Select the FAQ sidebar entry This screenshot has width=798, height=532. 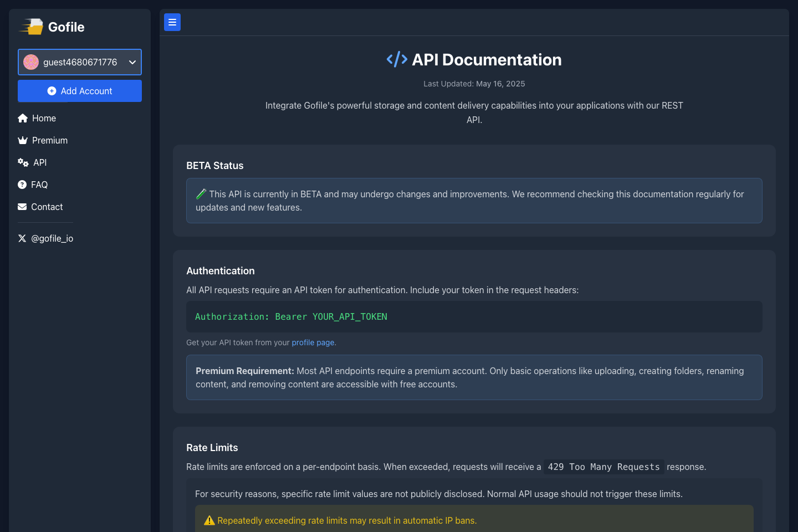pyautogui.click(x=39, y=185)
